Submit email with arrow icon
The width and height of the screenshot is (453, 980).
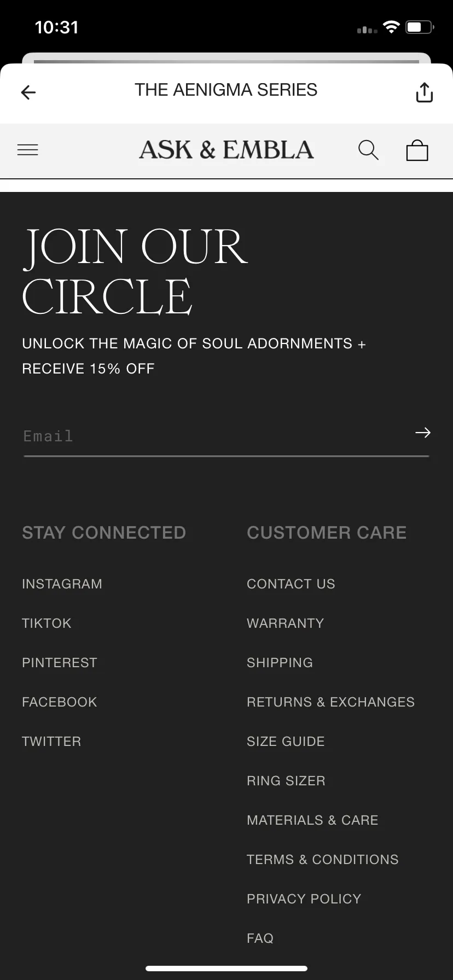coord(422,433)
